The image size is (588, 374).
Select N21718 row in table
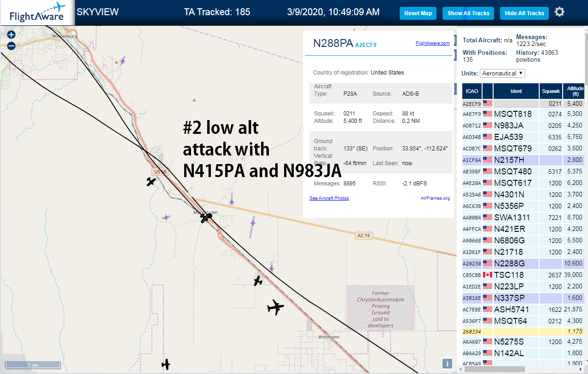(x=523, y=252)
